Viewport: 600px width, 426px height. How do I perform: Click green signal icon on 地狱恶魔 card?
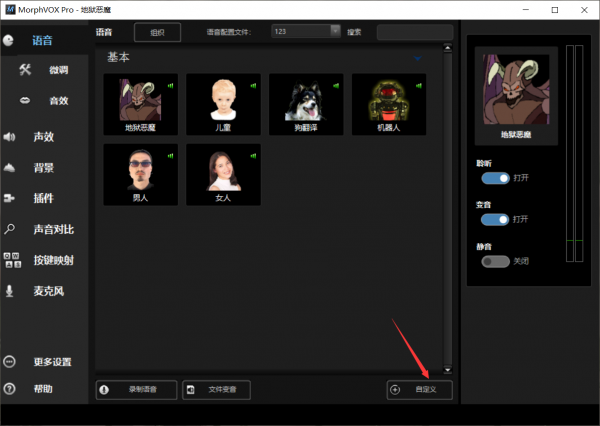tap(170, 86)
